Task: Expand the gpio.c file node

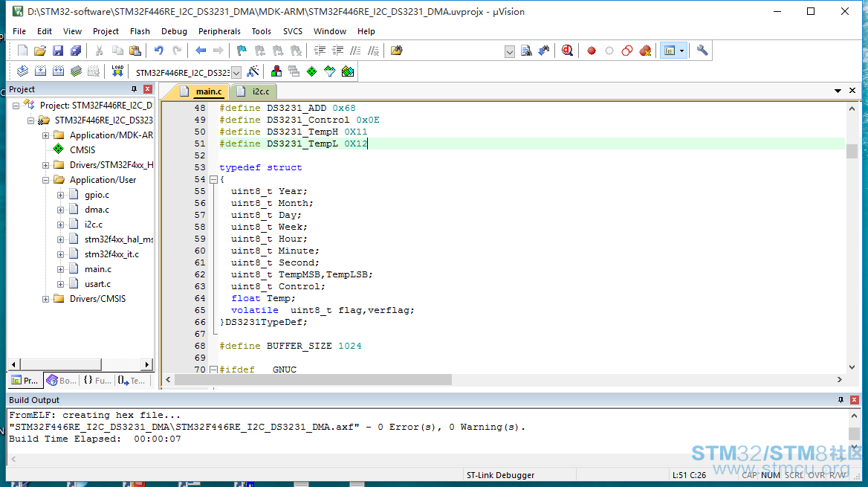Action: pos(61,195)
